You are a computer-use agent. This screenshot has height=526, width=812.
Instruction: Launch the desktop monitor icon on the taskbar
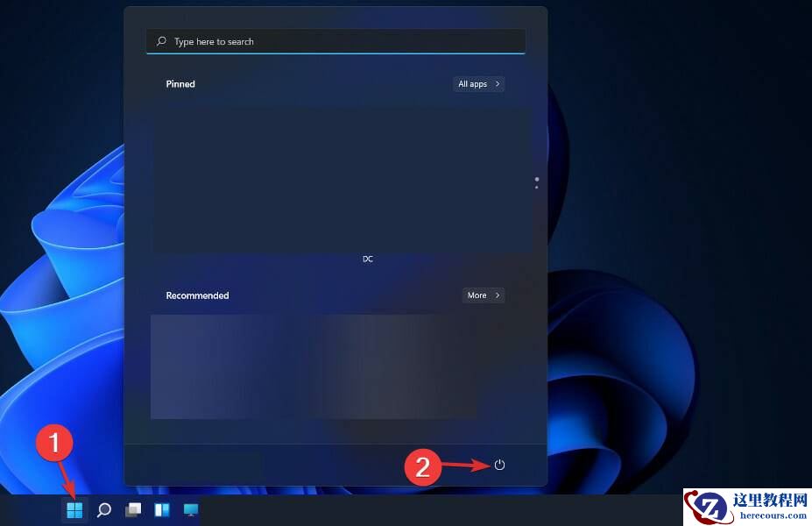pyautogui.click(x=190, y=508)
